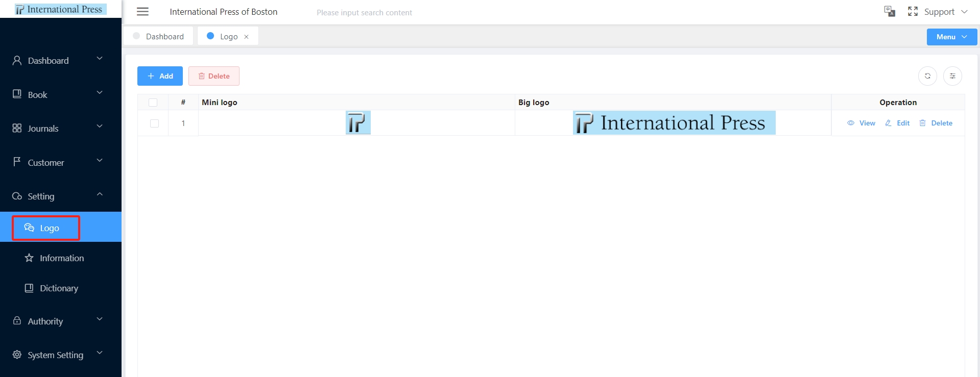Toggle fullscreen mode icon
The width and height of the screenshot is (980, 377).
pyautogui.click(x=913, y=11)
